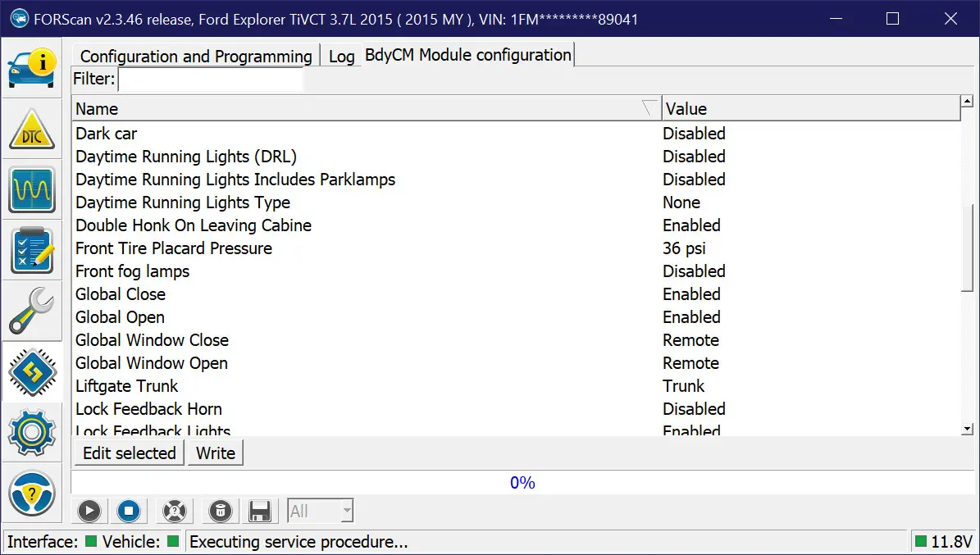Click the None value of DRL Type
Image resolution: width=980 pixels, height=555 pixels.
[681, 202]
